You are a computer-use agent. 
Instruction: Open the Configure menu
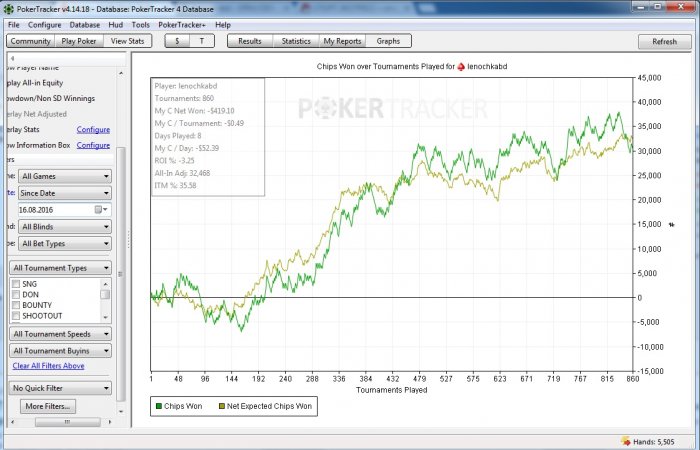tap(45, 25)
